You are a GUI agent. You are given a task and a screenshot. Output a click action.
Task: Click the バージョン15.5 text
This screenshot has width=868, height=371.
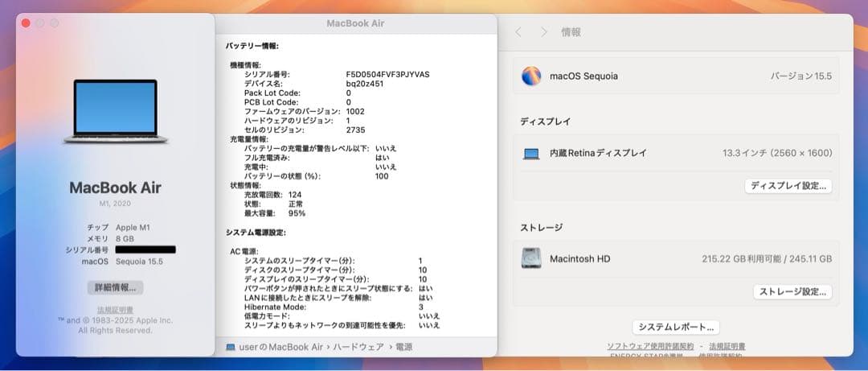(801, 76)
